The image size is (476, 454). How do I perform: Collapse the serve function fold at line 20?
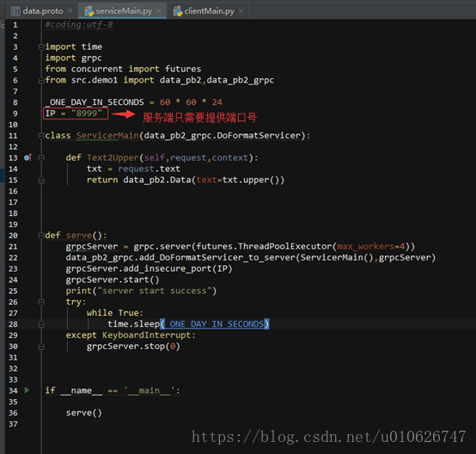point(41,236)
